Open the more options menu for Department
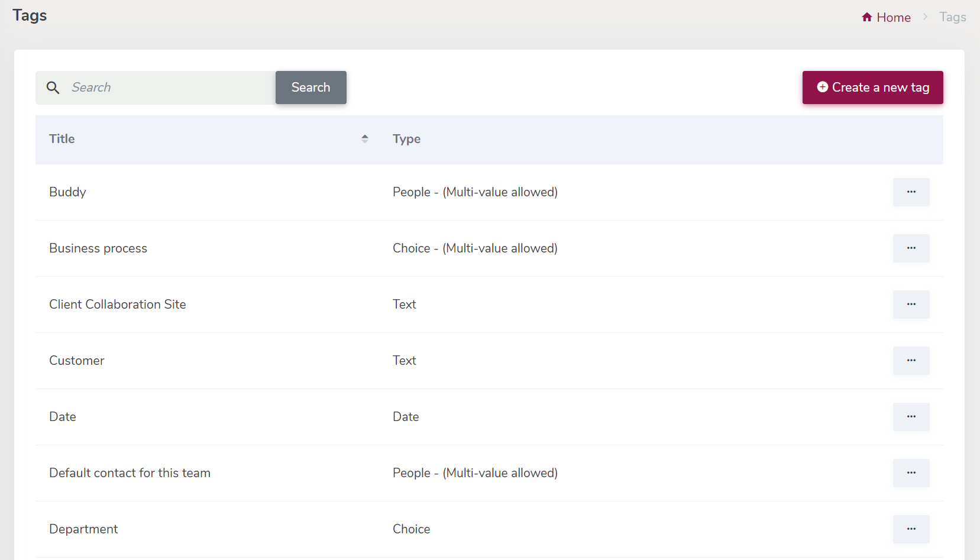 click(911, 529)
